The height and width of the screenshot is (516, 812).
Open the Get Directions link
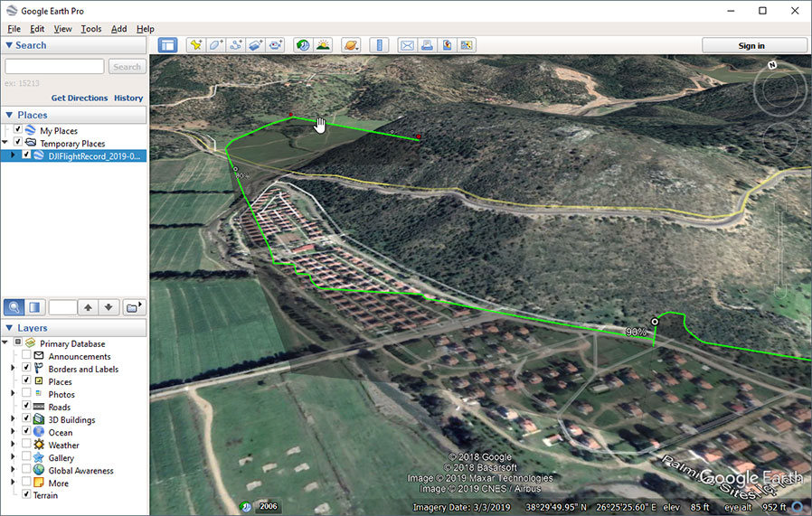[x=80, y=98]
